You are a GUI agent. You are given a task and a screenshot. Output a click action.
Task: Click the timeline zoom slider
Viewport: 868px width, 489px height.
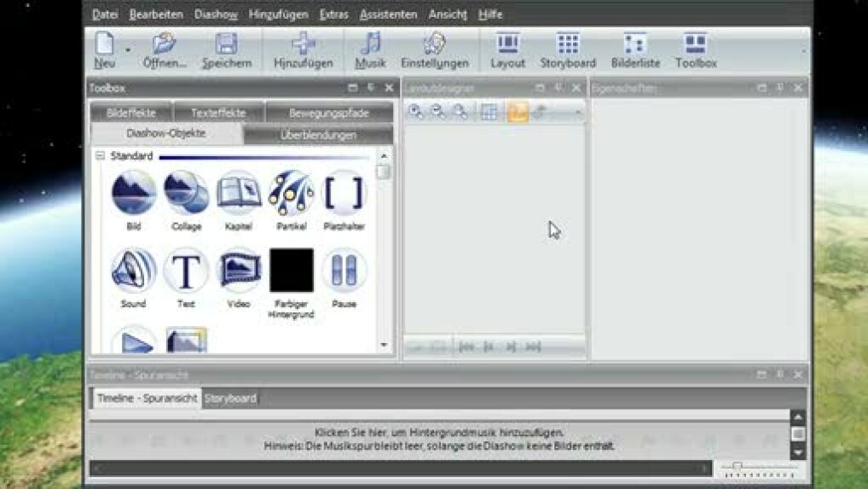click(738, 468)
